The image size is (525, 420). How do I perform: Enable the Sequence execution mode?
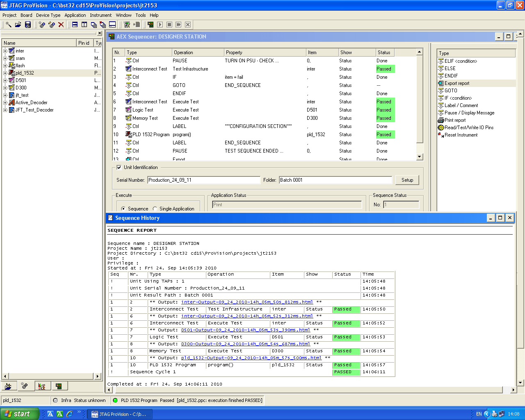coord(123,208)
